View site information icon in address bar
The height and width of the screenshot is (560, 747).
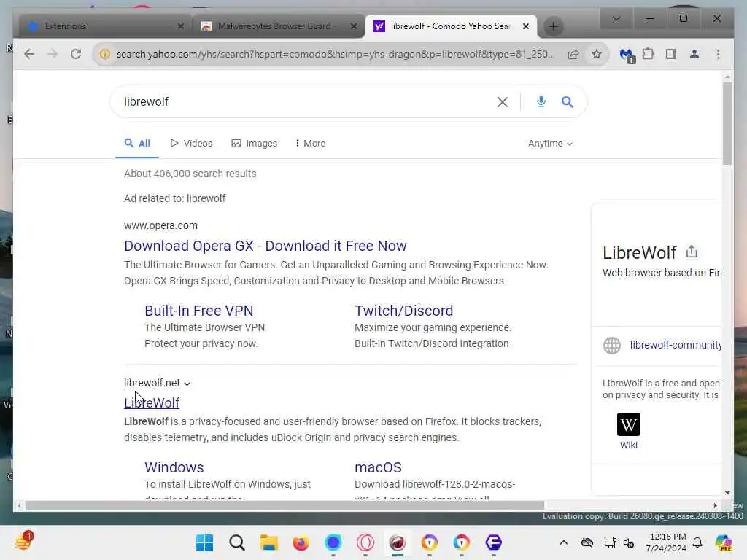click(x=104, y=54)
